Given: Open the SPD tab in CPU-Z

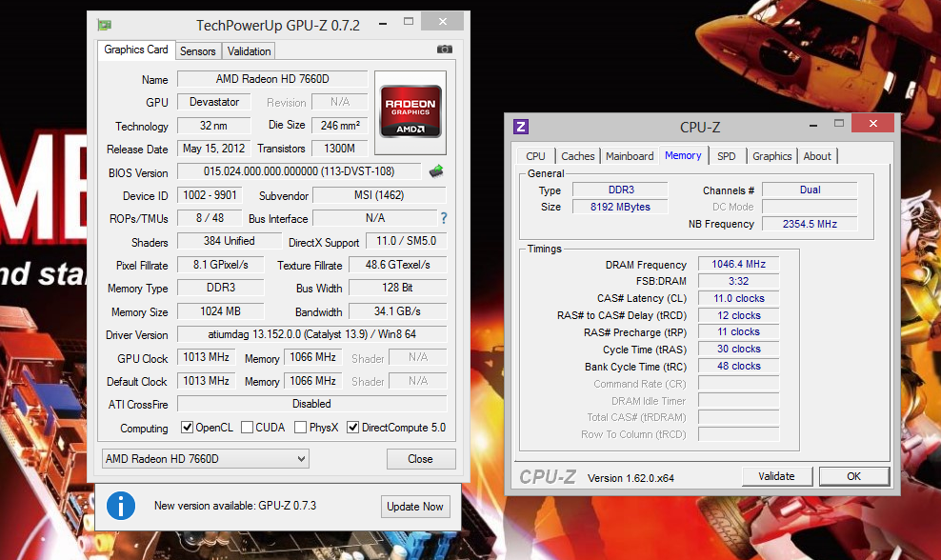Looking at the screenshot, I should coord(726,156).
